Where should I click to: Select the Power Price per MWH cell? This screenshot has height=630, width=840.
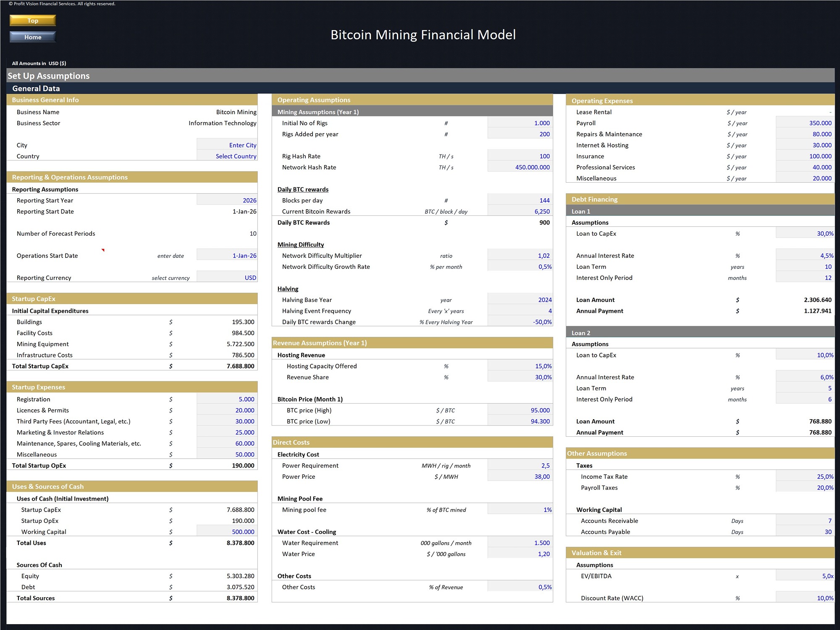click(x=520, y=476)
